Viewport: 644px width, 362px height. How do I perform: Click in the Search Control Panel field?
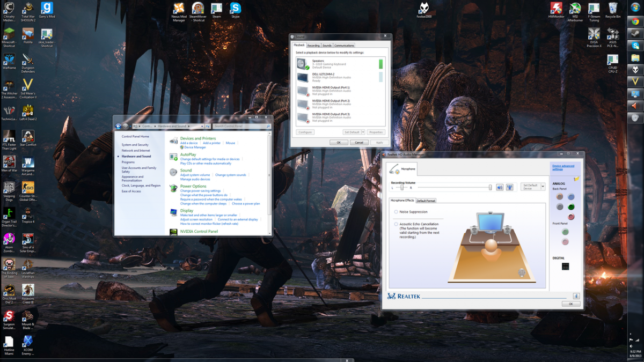pyautogui.click(x=239, y=126)
